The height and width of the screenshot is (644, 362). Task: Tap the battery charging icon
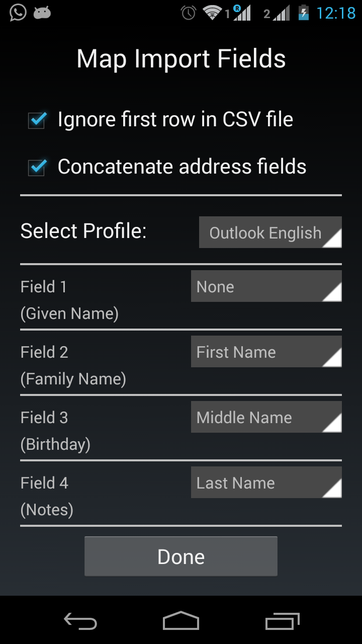tap(303, 13)
